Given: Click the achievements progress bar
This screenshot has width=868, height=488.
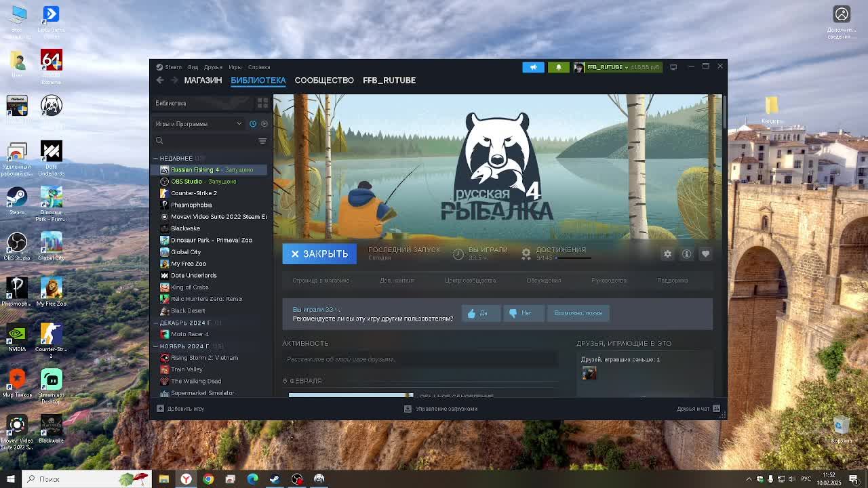Looking at the screenshot, I should pyautogui.click(x=573, y=258).
